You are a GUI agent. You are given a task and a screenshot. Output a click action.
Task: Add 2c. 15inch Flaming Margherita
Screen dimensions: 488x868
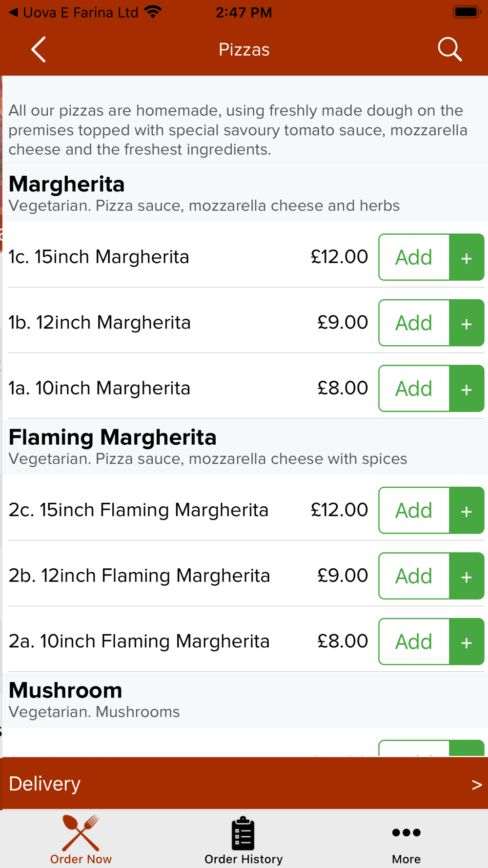pyautogui.click(x=414, y=510)
